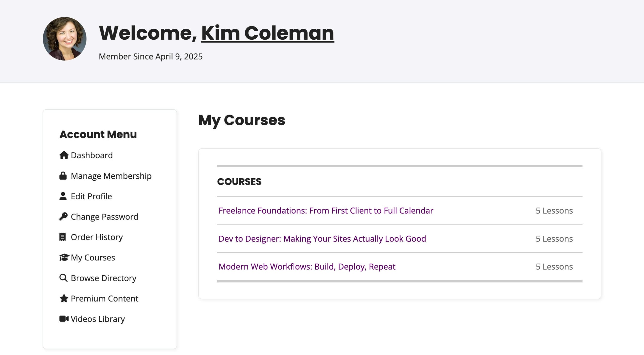
Task: Open the Manage Membership menu entry
Action: (111, 176)
